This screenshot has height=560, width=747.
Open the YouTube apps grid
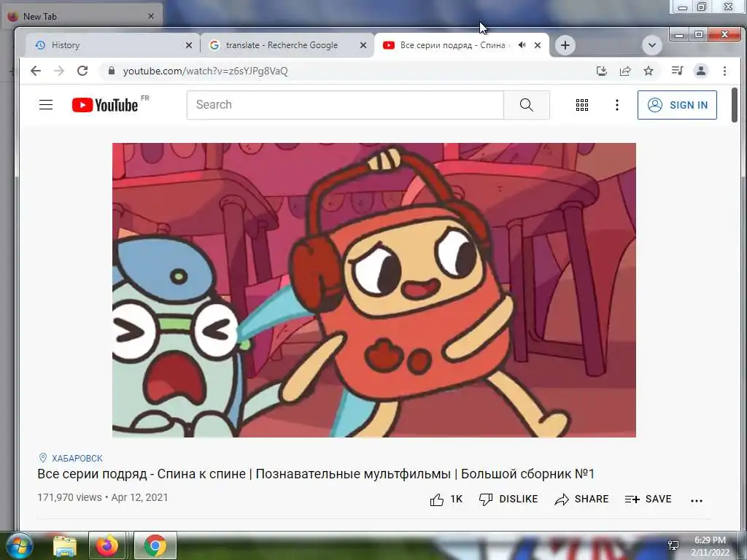(x=581, y=105)
